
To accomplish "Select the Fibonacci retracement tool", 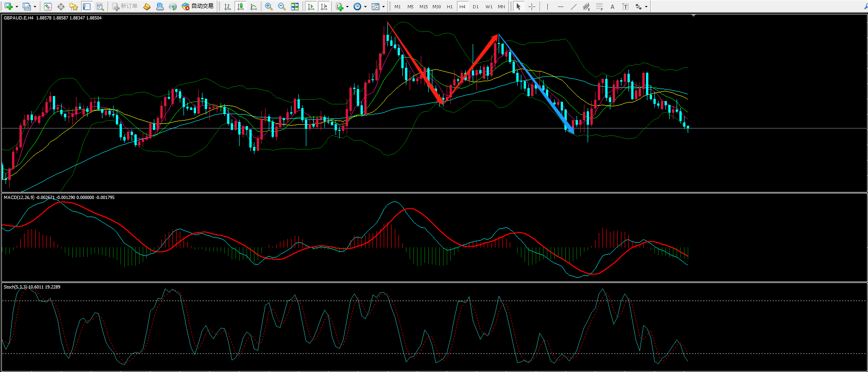I will 599,6.
